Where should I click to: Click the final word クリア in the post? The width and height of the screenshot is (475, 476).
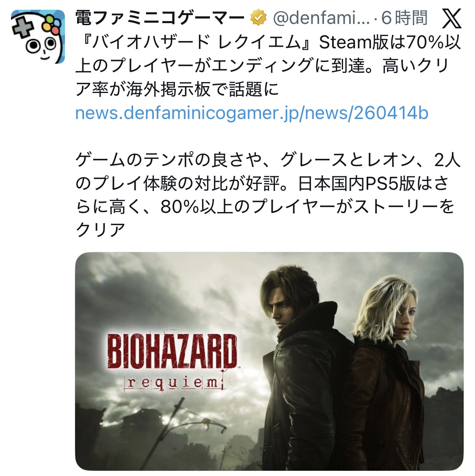click(x=100, y=230)
